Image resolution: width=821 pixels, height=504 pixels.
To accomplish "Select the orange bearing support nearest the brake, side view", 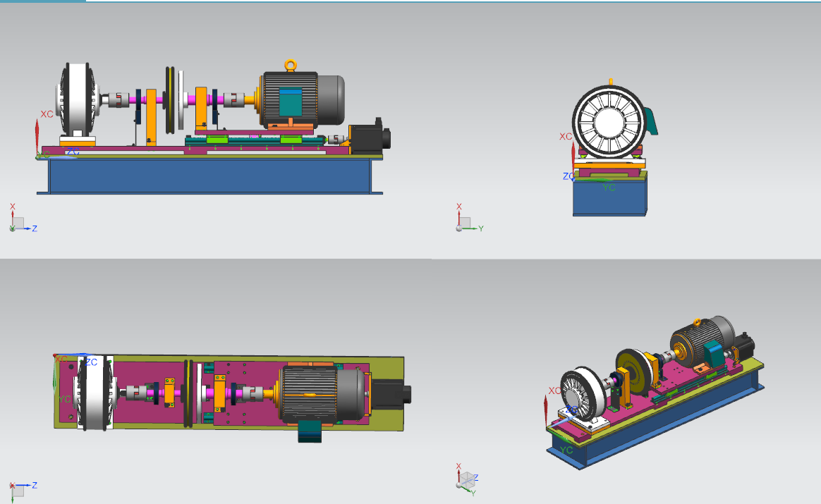I will tap(151, 117).
